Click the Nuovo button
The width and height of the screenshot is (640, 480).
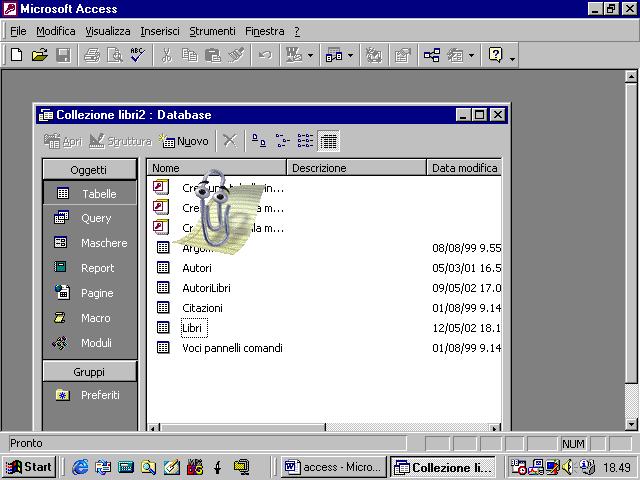point(184,141)
